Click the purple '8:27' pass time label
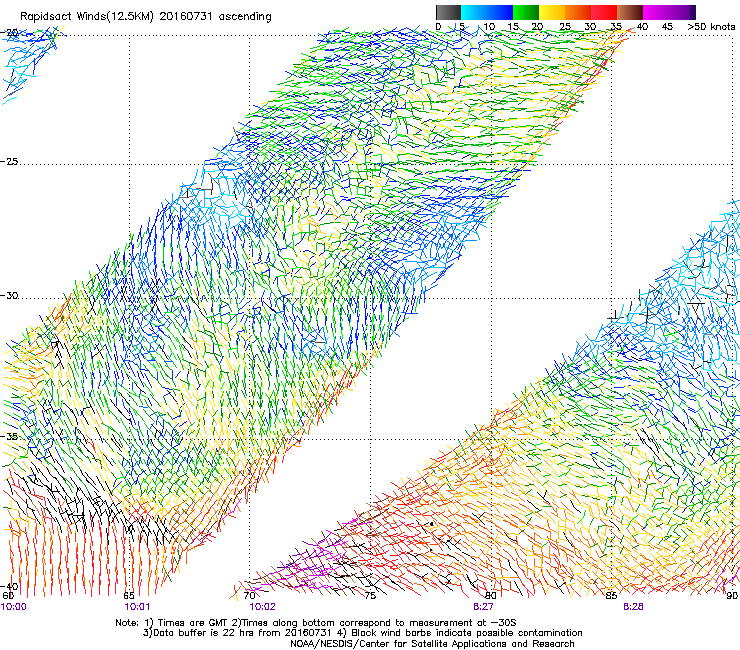 483,607
